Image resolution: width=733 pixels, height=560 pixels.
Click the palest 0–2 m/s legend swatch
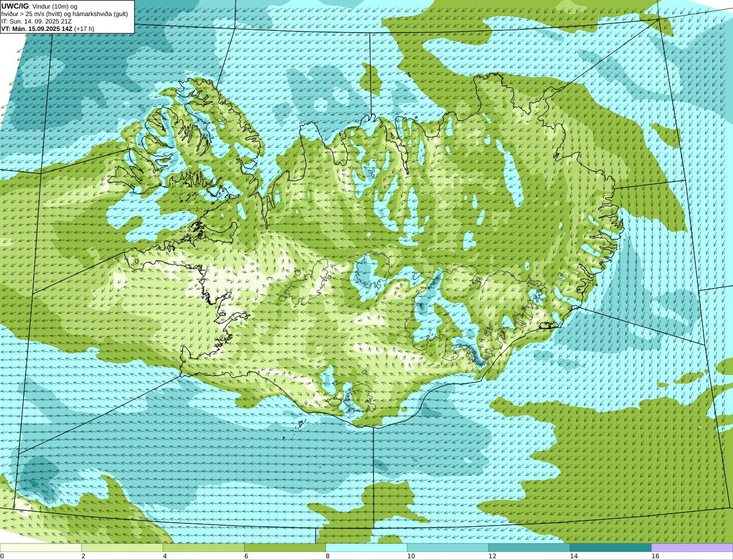[x=41, y=547]
